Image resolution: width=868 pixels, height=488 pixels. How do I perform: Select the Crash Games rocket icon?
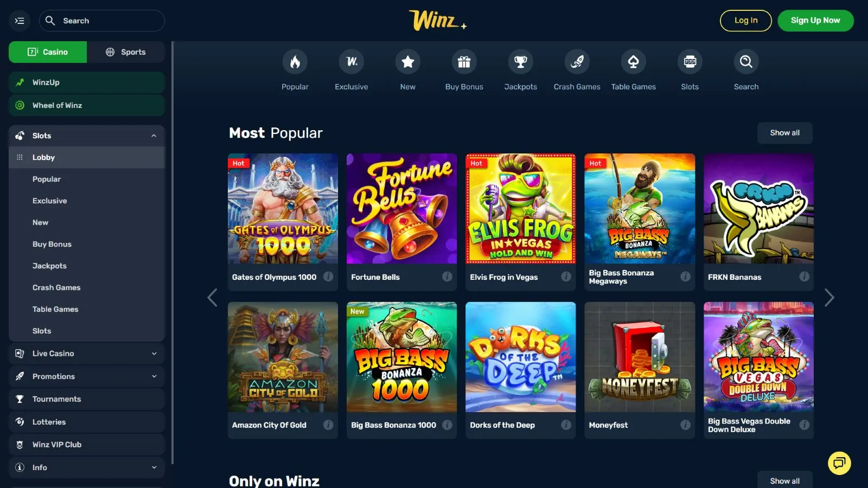click(x=577, y=62)
